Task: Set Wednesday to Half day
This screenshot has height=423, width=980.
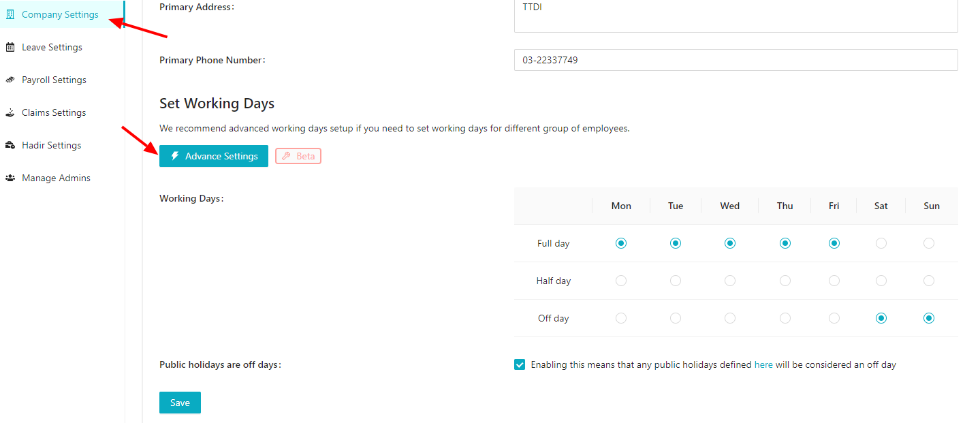Action: click(x=730, y=281)
